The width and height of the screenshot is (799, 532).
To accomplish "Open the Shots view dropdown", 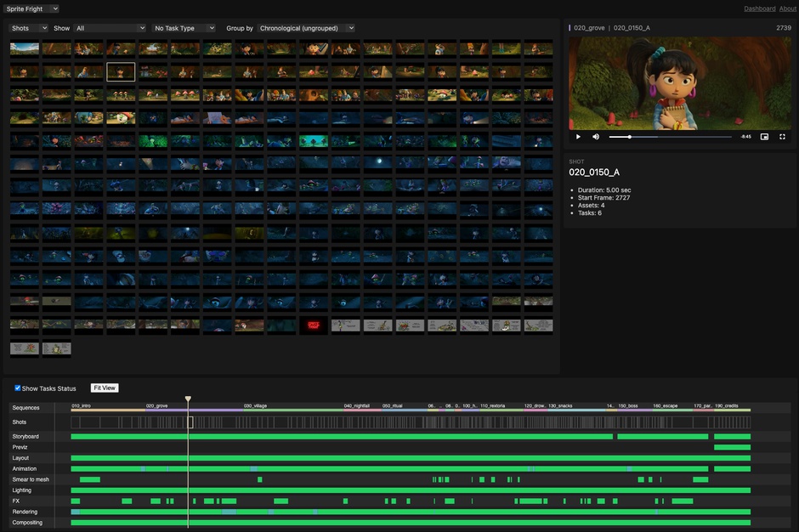I will pos(29,28).
